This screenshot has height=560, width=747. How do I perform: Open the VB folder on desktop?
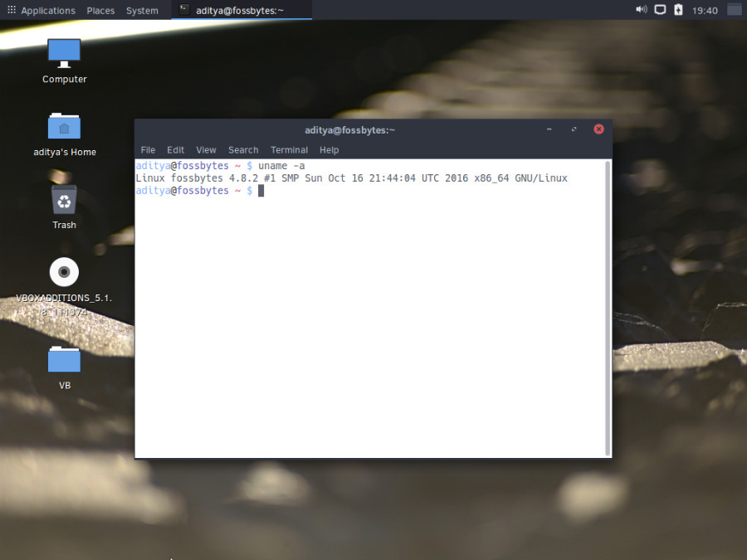tap(64, 360)
